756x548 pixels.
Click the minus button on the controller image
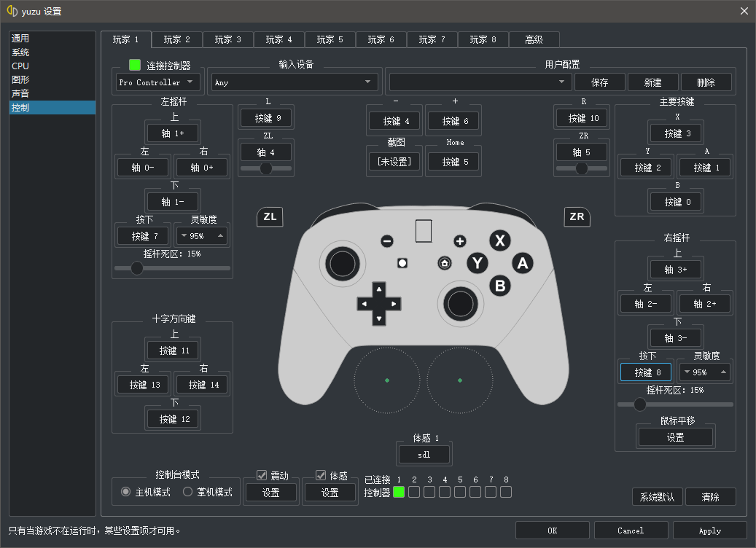tap(386, 241)
